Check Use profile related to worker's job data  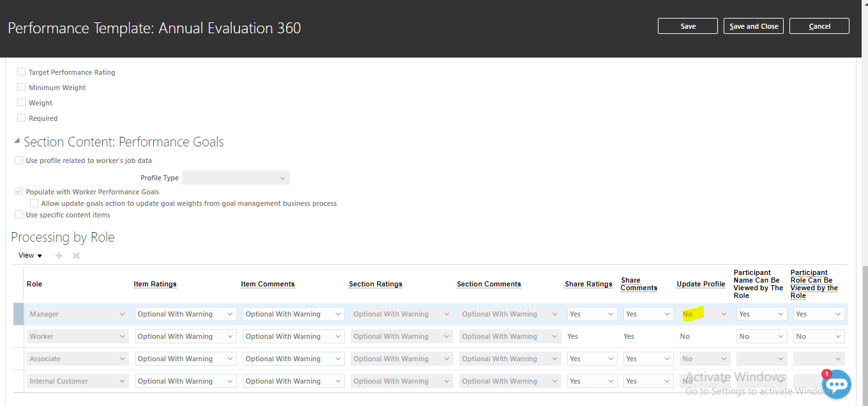click(19, 160)
